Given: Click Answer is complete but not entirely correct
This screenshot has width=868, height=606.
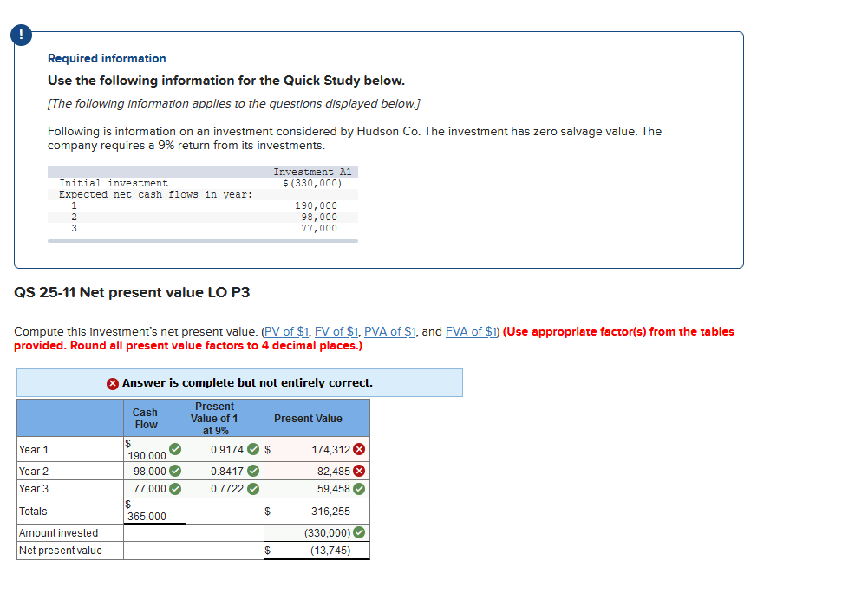Looking at the screenshot, I should point(247,383).
